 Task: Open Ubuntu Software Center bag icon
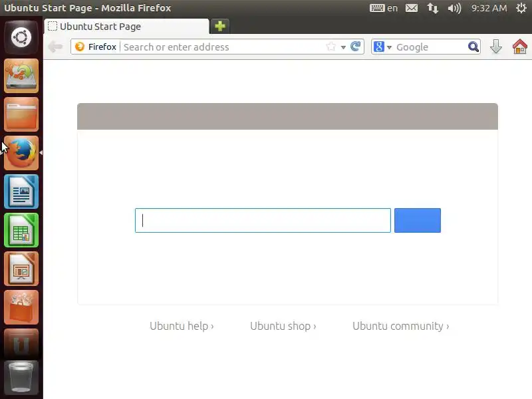click(21, 307)
